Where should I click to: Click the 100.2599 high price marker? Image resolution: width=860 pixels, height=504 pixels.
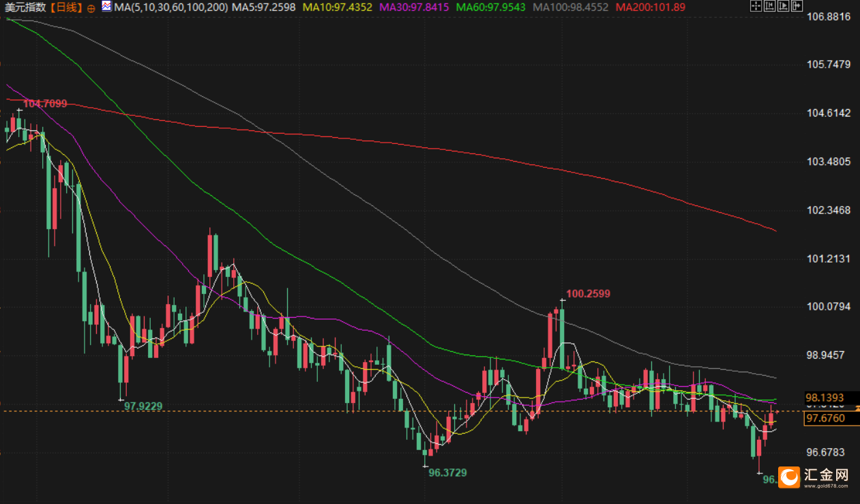pos(588,294)
